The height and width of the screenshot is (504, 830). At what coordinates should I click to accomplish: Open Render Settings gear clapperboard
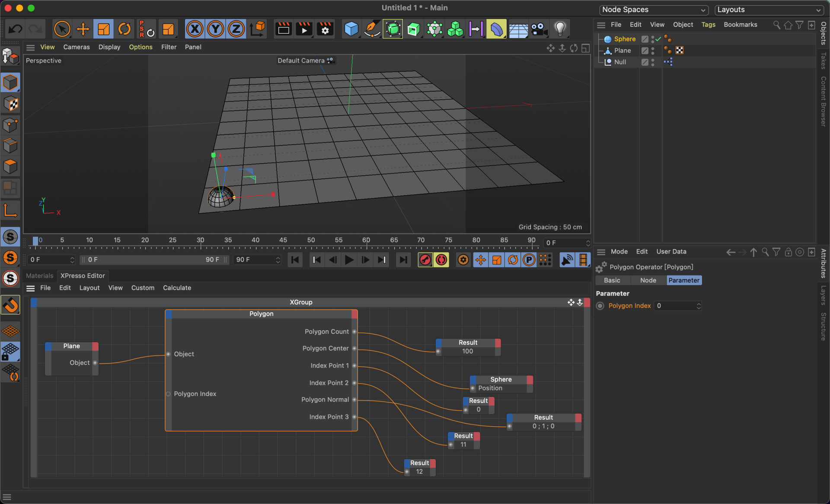click(x=325, y=29)
